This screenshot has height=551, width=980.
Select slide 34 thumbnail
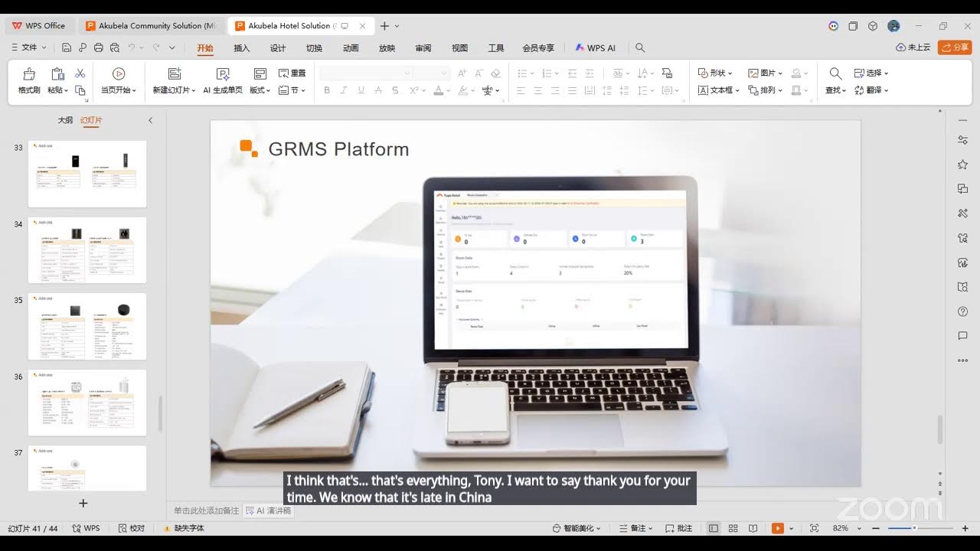pyautogui.click(x=87, y=250)
